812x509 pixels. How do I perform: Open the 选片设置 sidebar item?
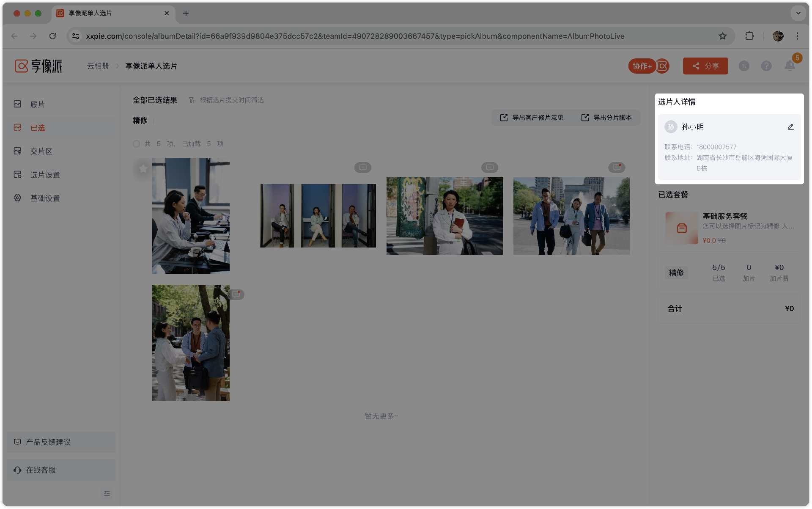point(45,175)
